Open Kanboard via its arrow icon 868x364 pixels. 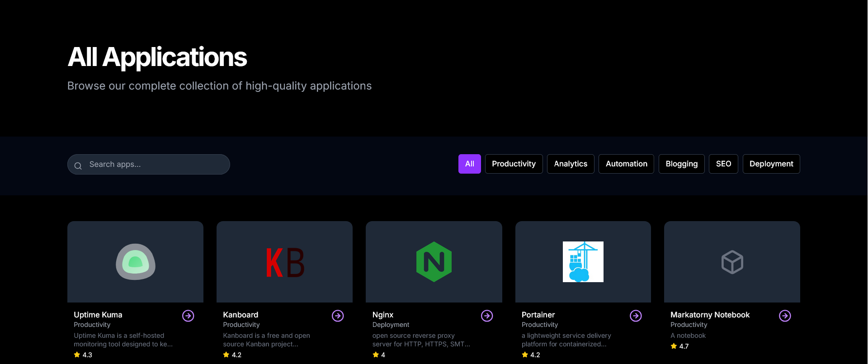[338, 316]
